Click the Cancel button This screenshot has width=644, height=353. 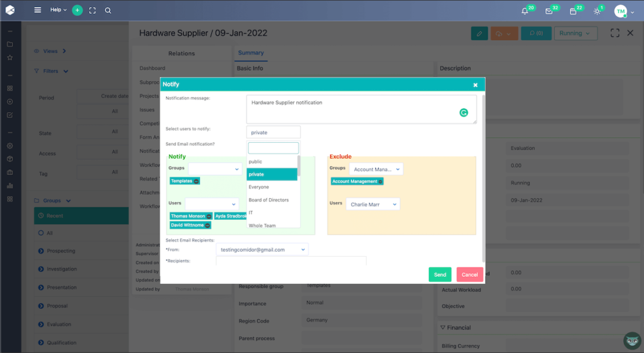click(469, 274)
